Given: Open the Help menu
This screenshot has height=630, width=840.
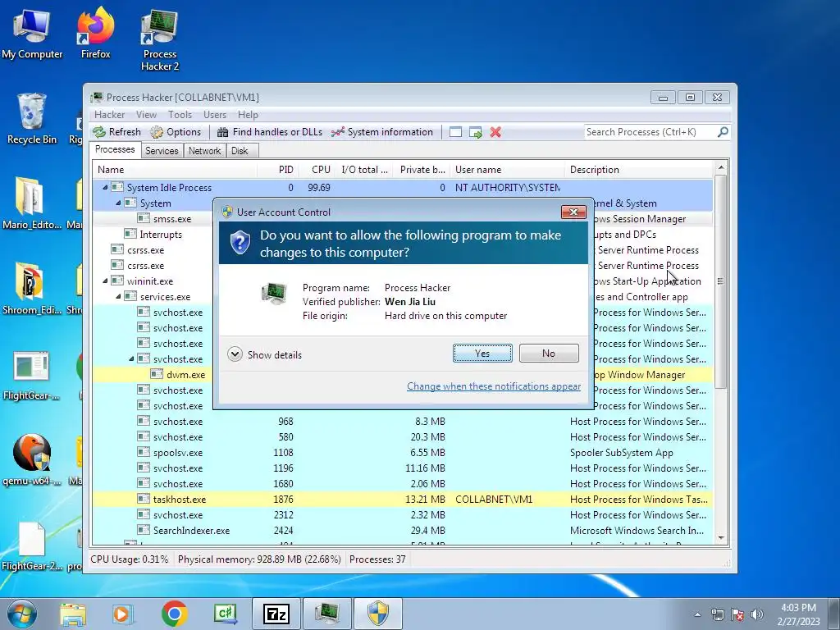Looking at the screenshot, I should [x=248, y=115].
